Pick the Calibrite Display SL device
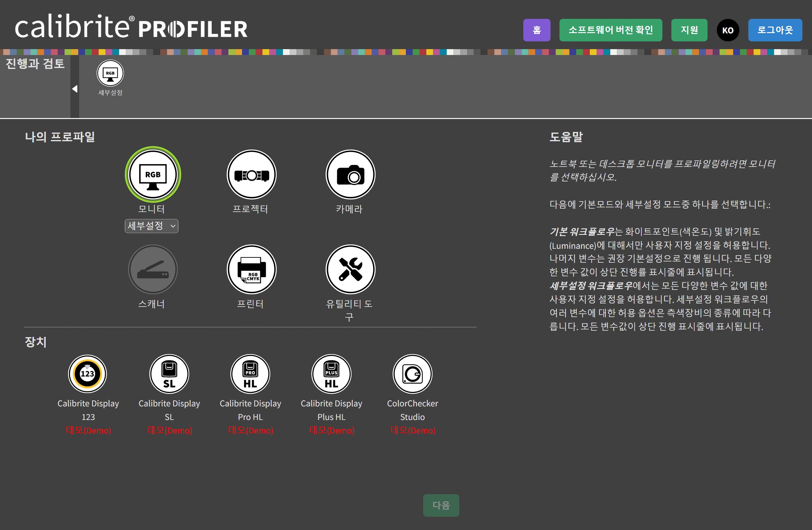 tap(169, 374)
